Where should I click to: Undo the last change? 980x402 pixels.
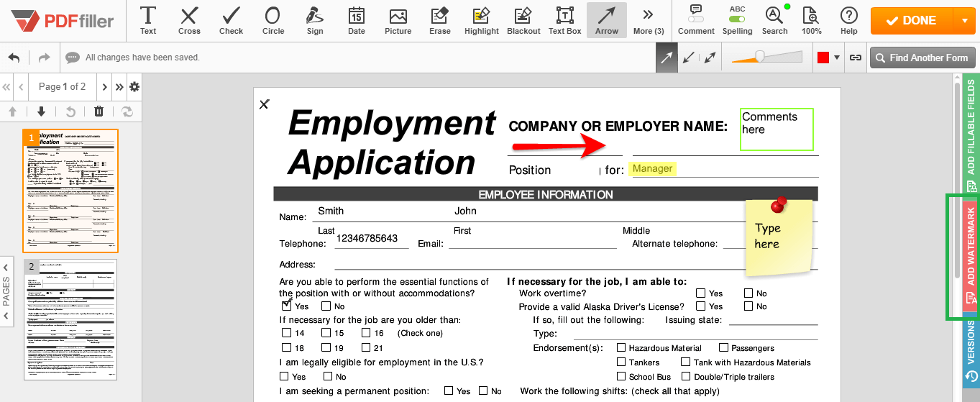(14, 58)
